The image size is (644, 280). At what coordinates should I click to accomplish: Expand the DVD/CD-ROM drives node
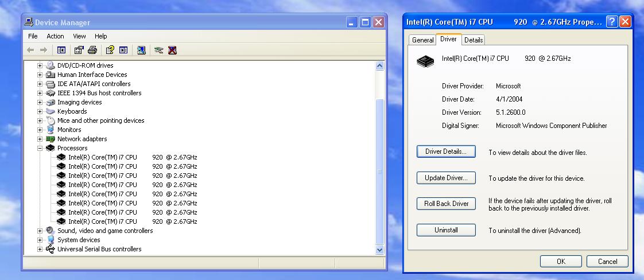[x=40, y=65]
